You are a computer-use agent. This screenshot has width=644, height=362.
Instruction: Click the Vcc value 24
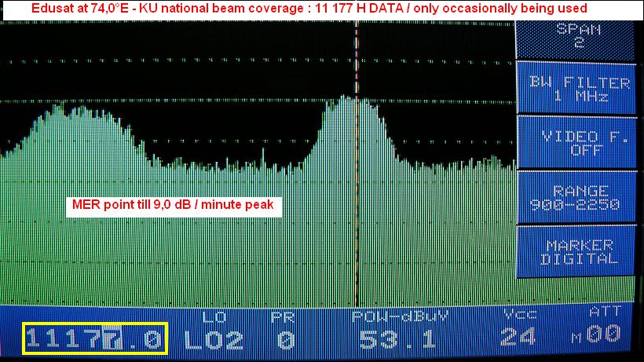pos(518,337)
